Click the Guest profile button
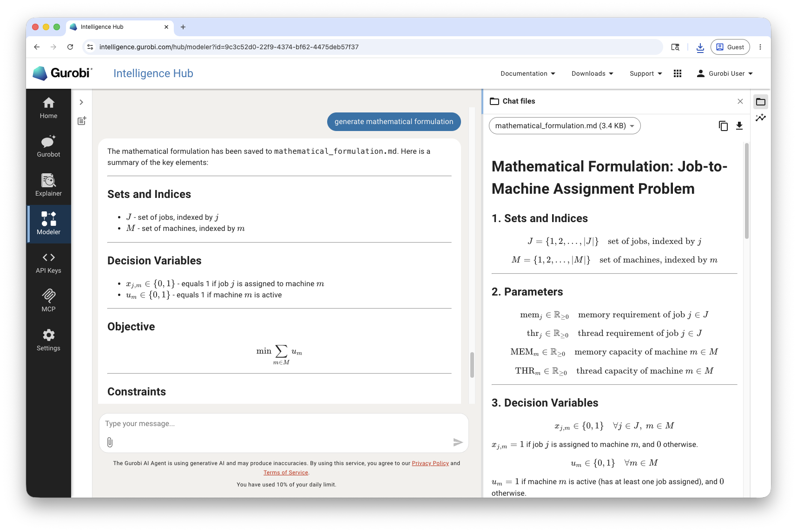The image size is (797, 532). coord(730,47)
